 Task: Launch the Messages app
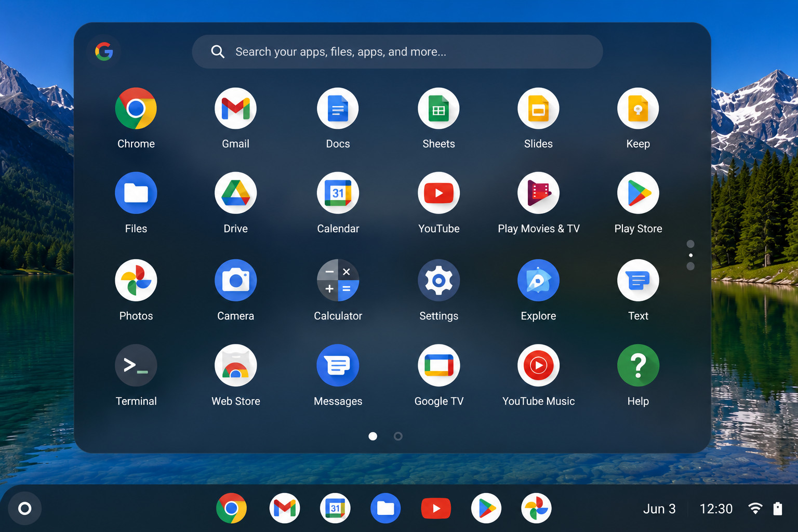[338, 365]
